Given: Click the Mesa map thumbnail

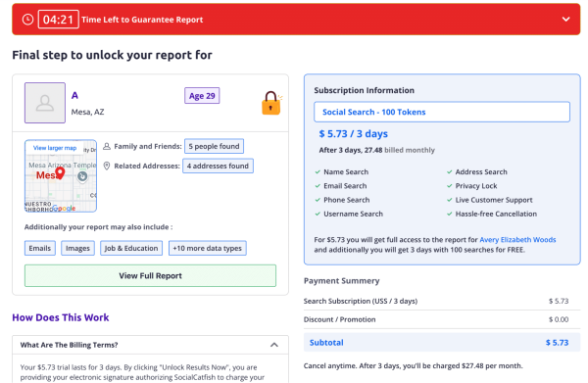Looking at the screenshot, I should [61, 175].
